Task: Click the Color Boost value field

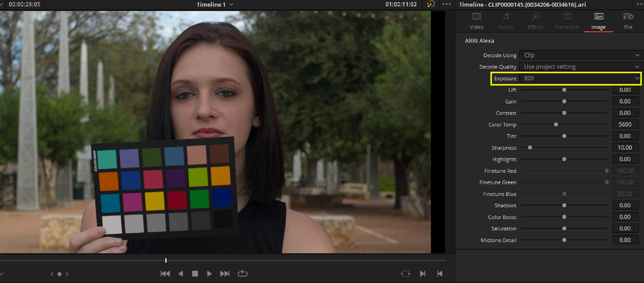Action: pos(625,217)
